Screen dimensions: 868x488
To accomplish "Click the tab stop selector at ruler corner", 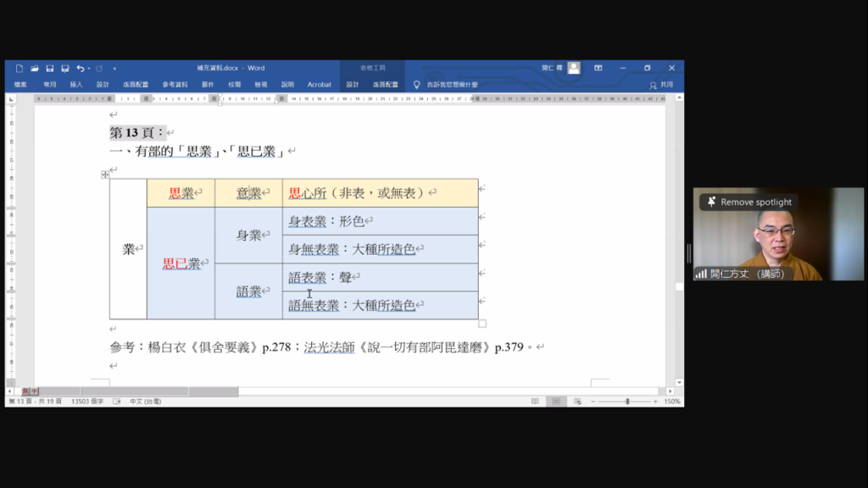I will pos(11,99).
